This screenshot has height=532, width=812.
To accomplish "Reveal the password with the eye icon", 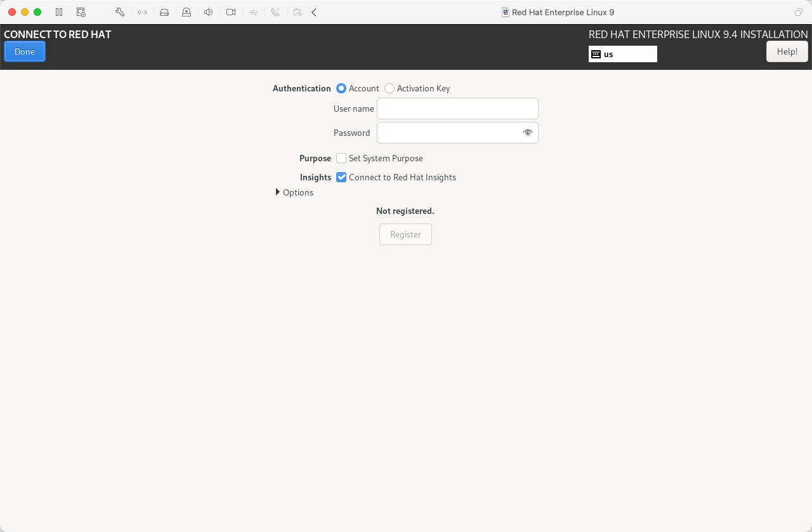I will (x=527, y=133).
